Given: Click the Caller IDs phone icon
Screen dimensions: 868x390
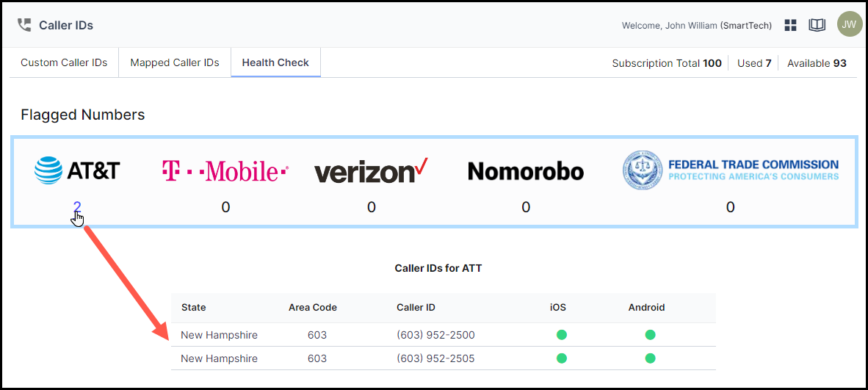Looking at the screenshot, I should [x=24, y=25].
